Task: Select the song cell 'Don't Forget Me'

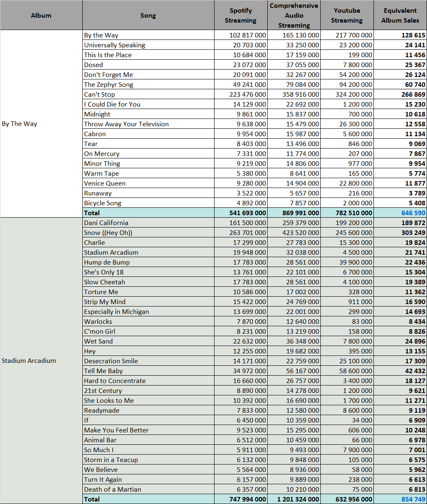Action: (148, 74)
